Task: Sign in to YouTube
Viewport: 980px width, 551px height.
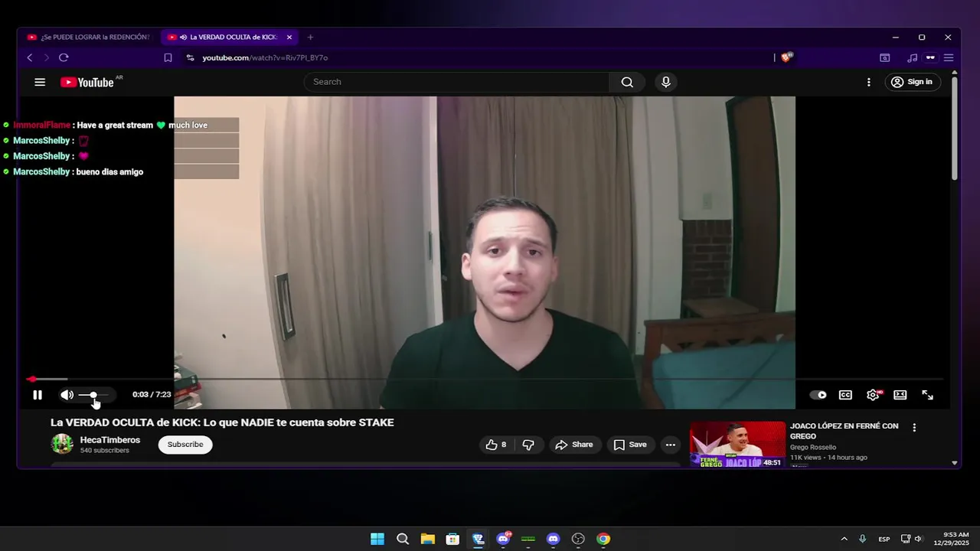Action: 912,82
